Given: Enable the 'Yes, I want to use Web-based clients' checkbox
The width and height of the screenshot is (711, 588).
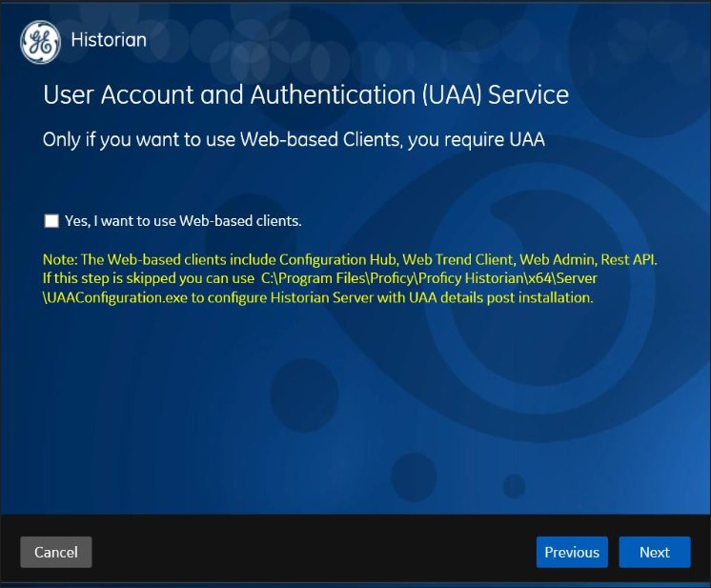Looking at the screenshot, I should click(x=51, y=221).
